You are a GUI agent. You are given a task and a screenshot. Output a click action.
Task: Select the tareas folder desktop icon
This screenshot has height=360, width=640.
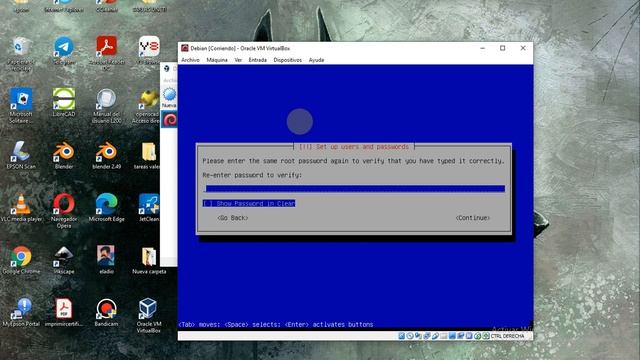[x=148, y=155]
